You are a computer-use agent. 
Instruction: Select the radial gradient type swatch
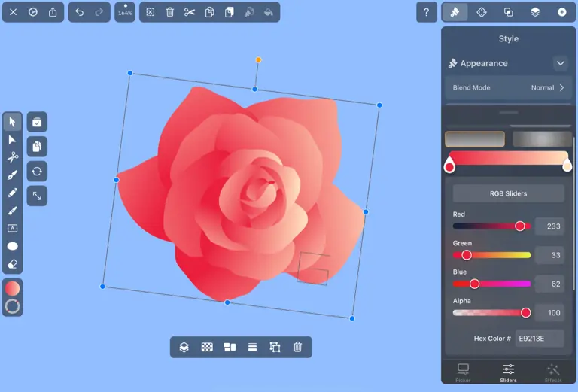(542, 139)
